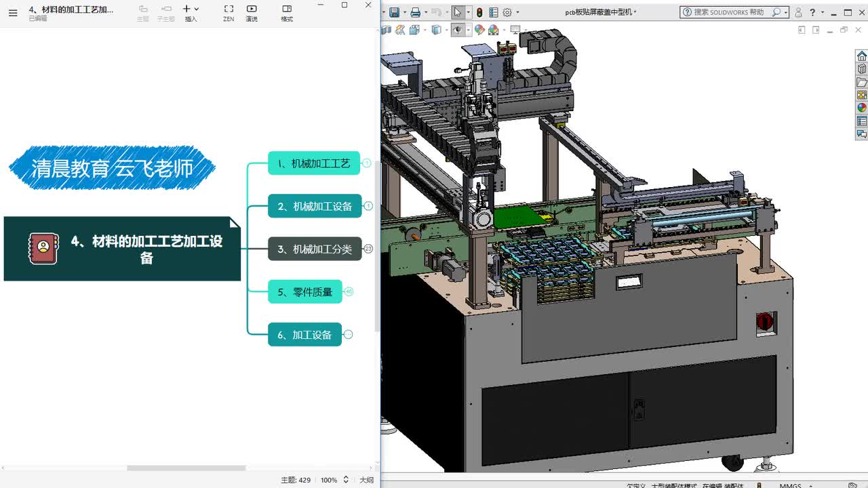Open the 格式 format panel
The width and height of the screenshot is (868, 488).
click(x=287, y=13)
